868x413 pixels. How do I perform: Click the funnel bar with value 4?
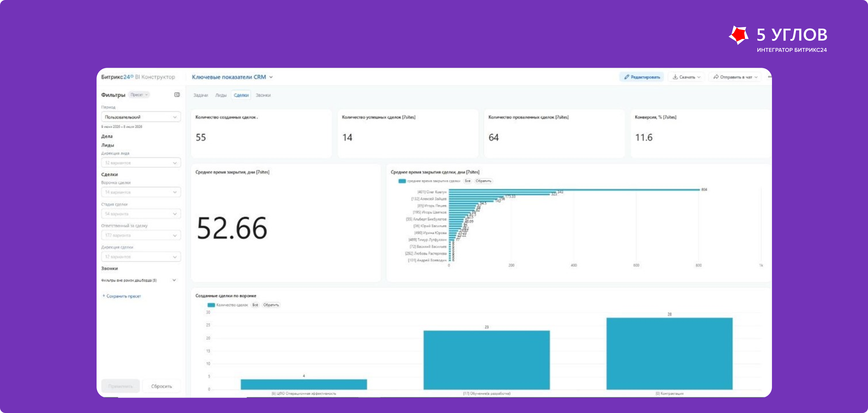304,384
